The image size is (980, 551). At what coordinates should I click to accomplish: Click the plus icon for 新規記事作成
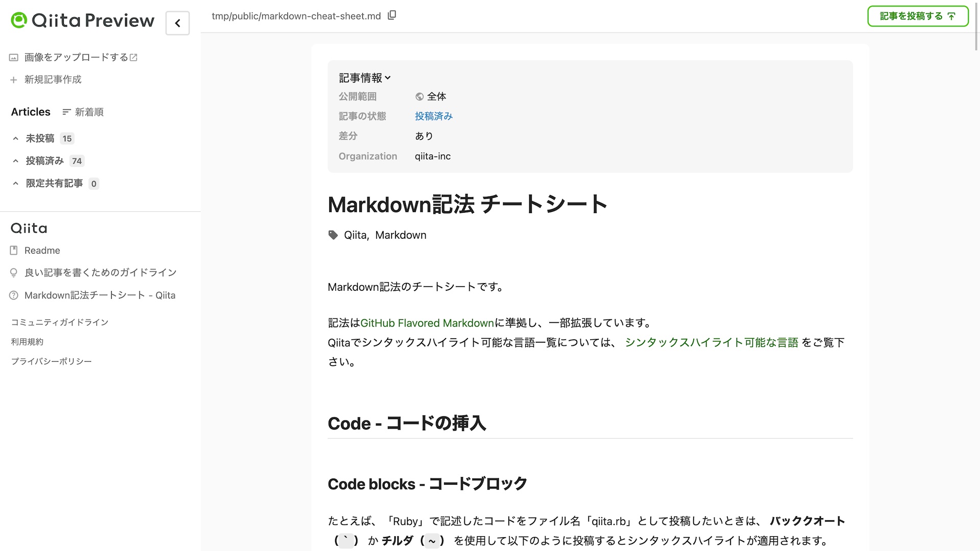(x=14, y=80)
